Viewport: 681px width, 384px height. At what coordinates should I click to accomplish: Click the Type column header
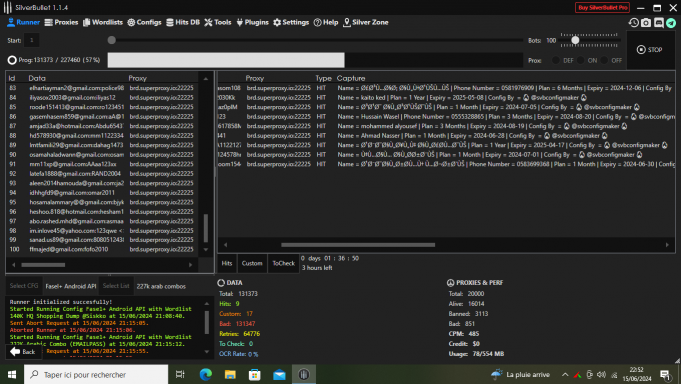[x=323, y=78]
